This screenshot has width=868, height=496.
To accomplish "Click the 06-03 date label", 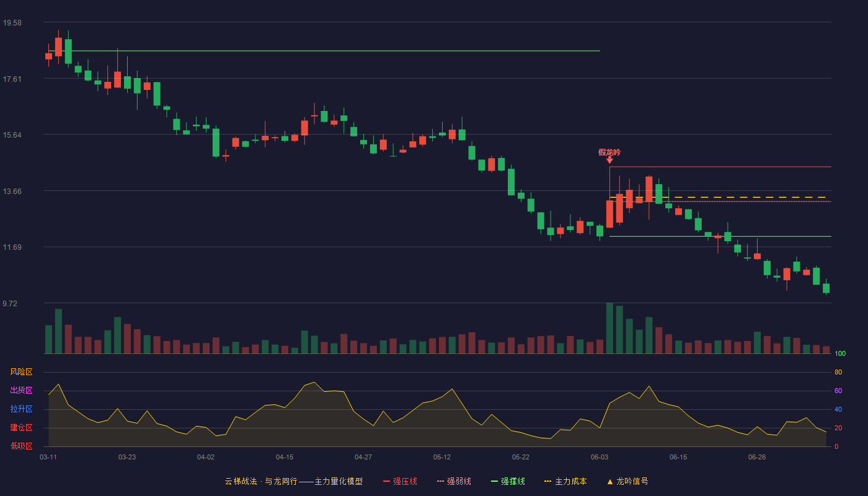I will (600, 457).
